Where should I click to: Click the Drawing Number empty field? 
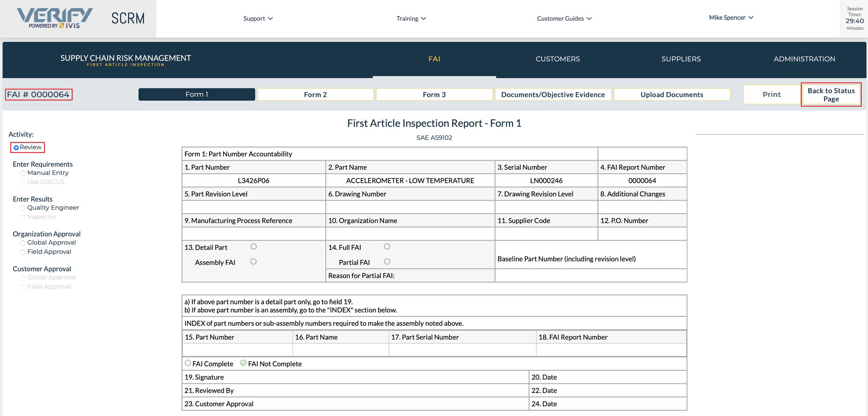pyautogui.click(x=410, y=207)
